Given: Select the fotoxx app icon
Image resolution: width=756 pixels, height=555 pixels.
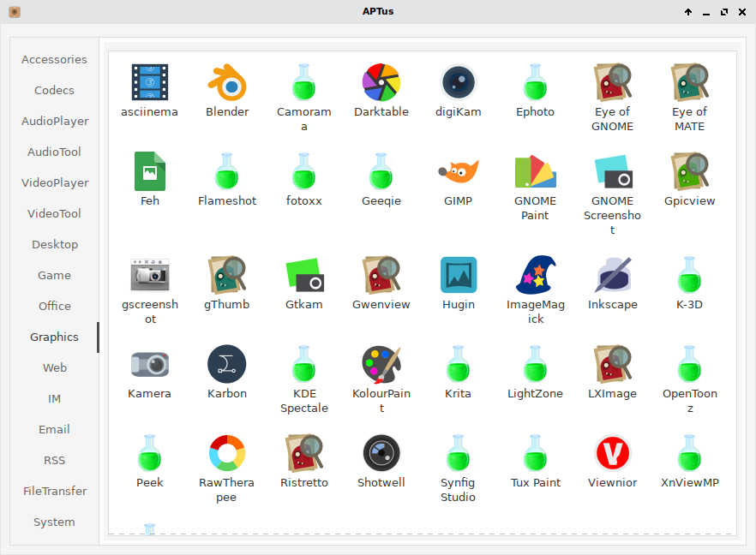Looking at the screenshot, I should pyautogui.click(x=303, y=171).
